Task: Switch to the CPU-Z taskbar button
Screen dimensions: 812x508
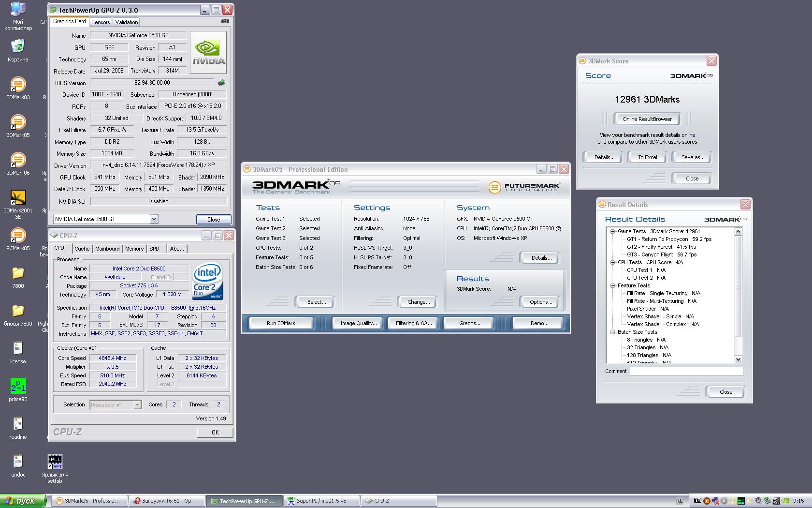Action: [x=400, y=501]
